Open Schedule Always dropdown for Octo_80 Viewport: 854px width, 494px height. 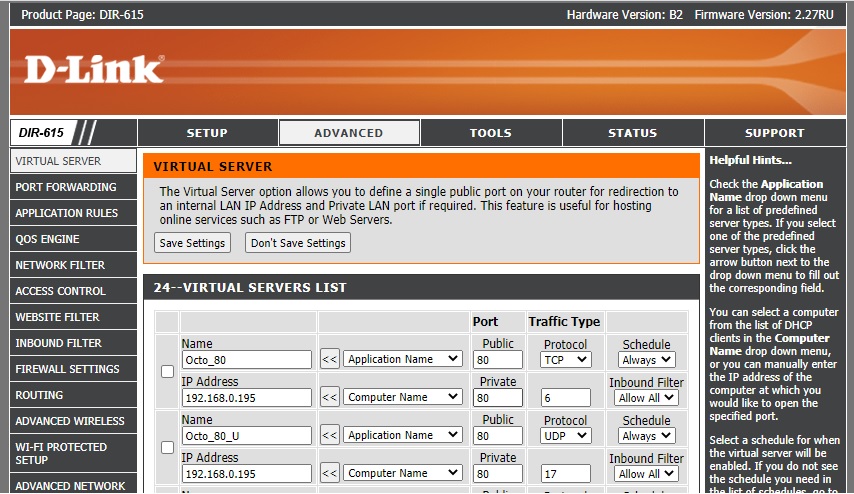point(646,359)
